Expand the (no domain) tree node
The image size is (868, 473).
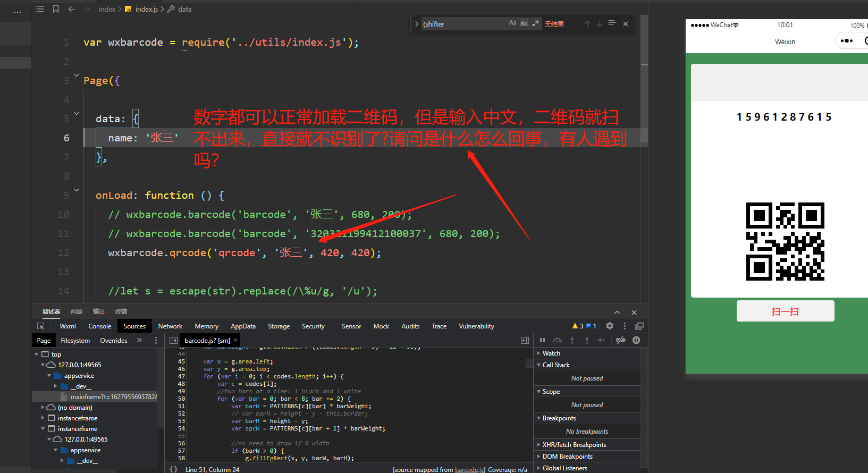pyautogui.click(x=43, y=407)
